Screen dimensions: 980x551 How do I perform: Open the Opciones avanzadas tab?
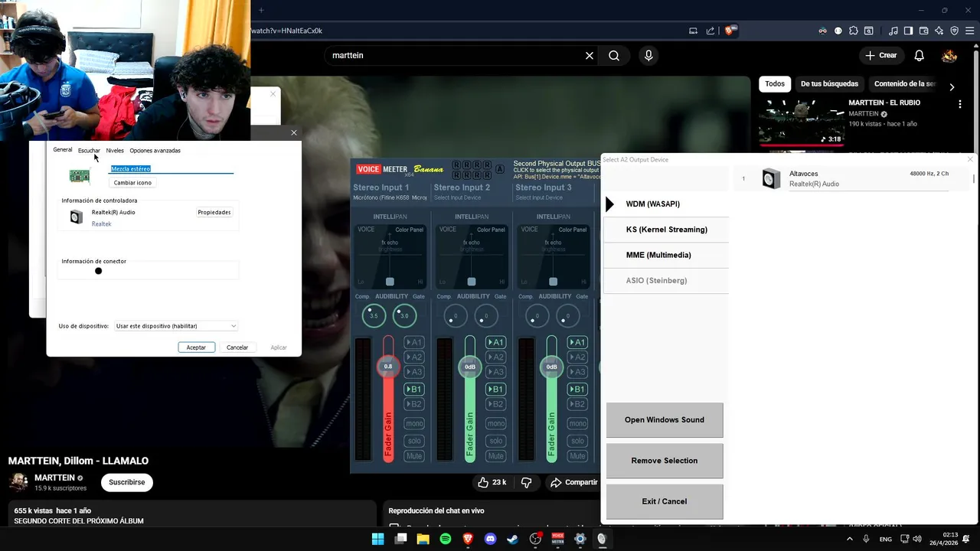coord(155,151)
